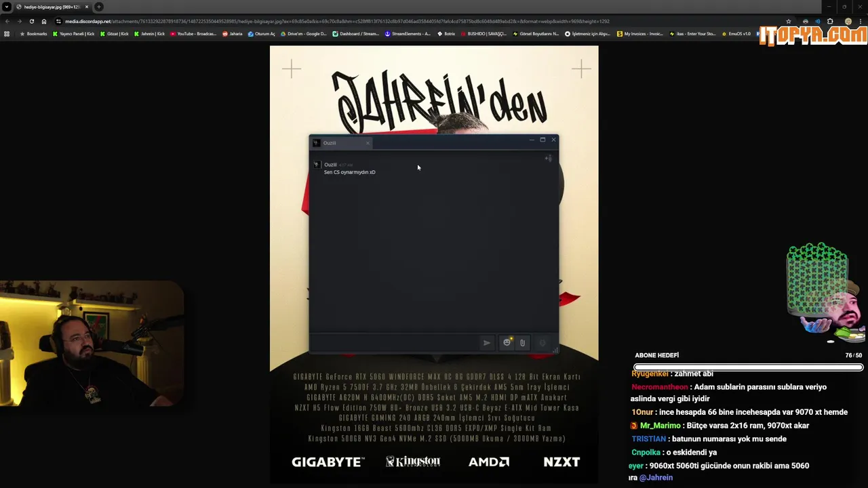
Task: Go forward in browser history
Action: point(19,21)
